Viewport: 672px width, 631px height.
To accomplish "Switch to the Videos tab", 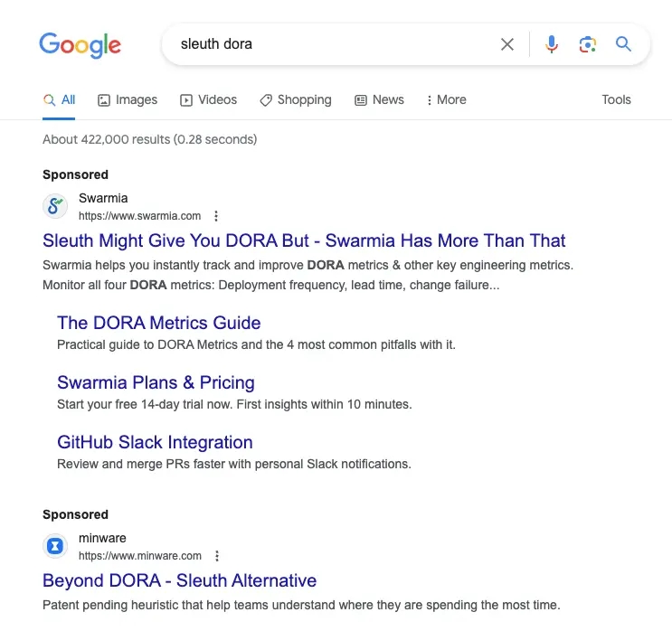I will [208, 100].
